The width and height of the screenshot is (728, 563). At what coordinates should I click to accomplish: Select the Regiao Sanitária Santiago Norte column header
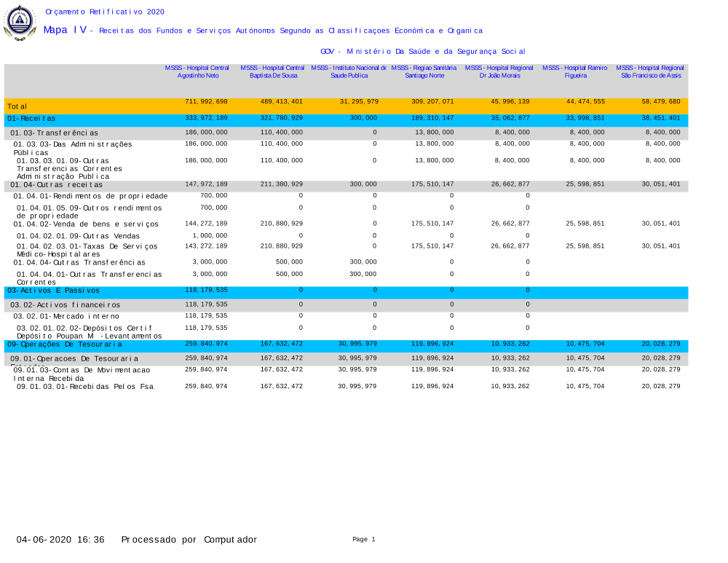tap(424, 71)
